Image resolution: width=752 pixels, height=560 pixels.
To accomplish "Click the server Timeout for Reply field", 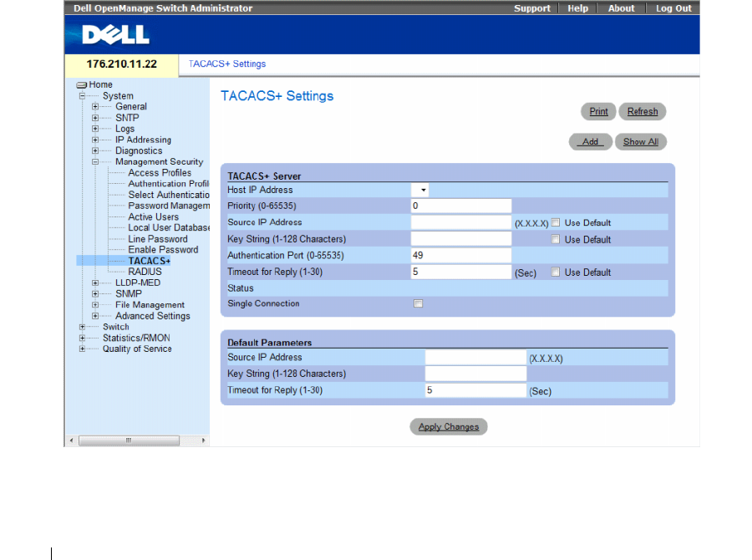I will (x=461, y=272).
